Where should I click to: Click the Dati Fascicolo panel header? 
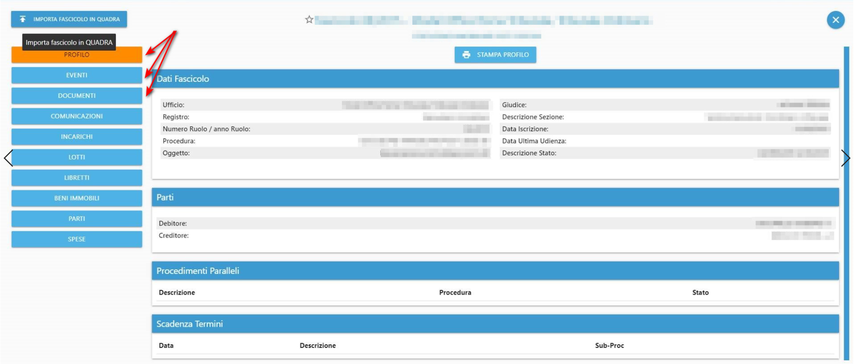tap(495, 79)
